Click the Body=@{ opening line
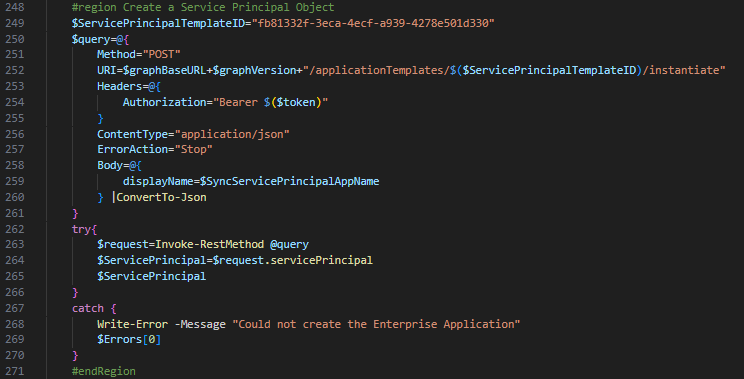This screenshot has width=744, height=379. tap(120, 166)
